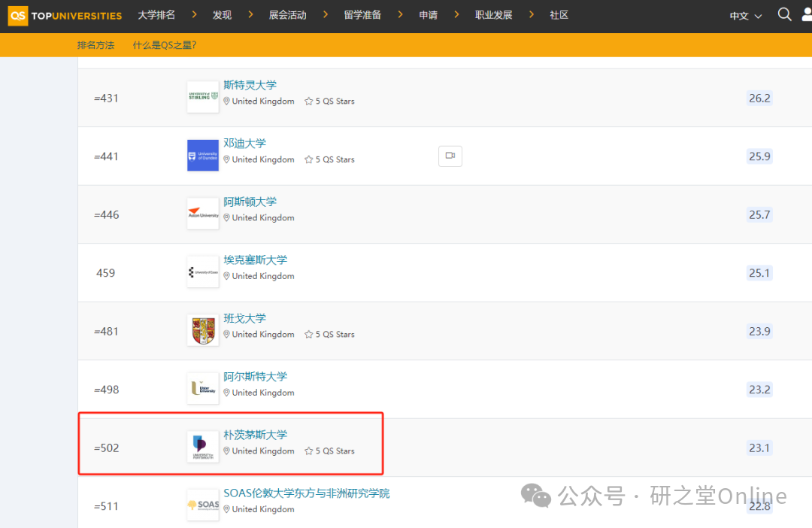Expand the chevron after 大学排名
This screenshot has width=812, height=528.
pyautogui.click(x=194, y=14)
